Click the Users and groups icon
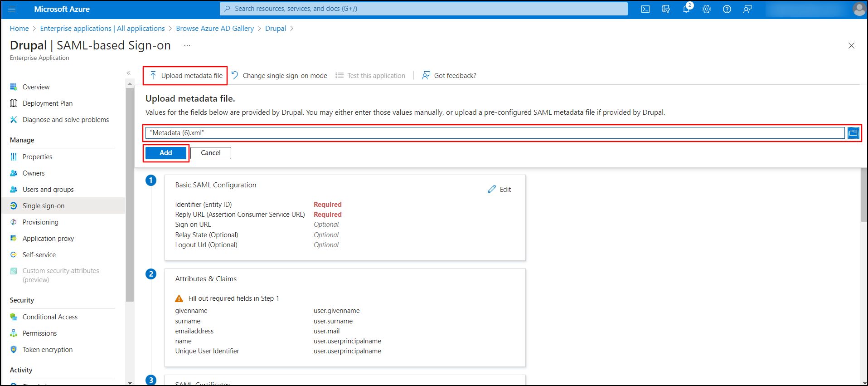868x386 pixels. click(14, 190)
